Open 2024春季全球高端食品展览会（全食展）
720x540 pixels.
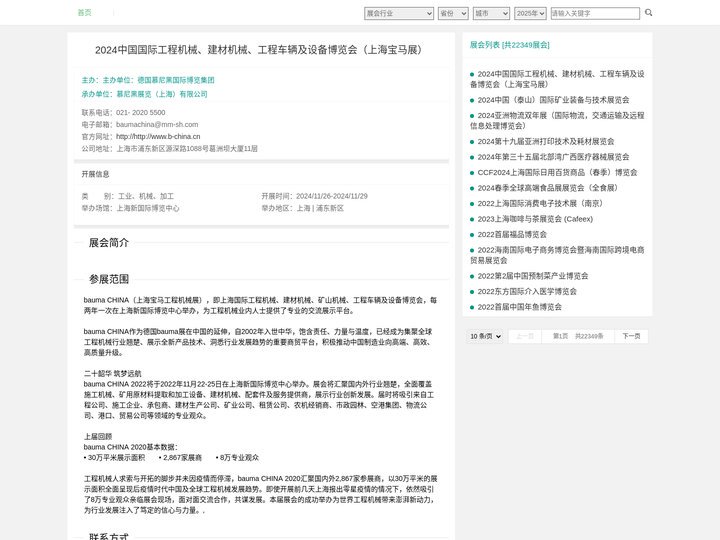point(549,188)
